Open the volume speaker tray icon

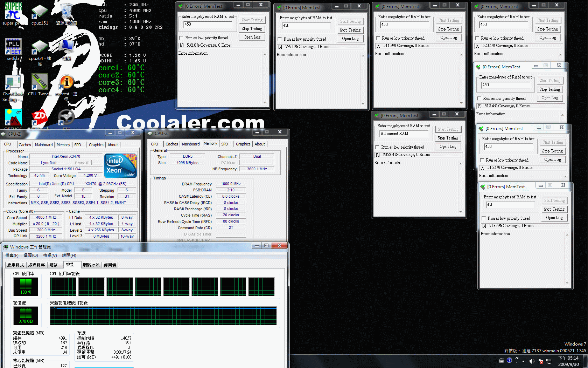click(x=532, y=361)
